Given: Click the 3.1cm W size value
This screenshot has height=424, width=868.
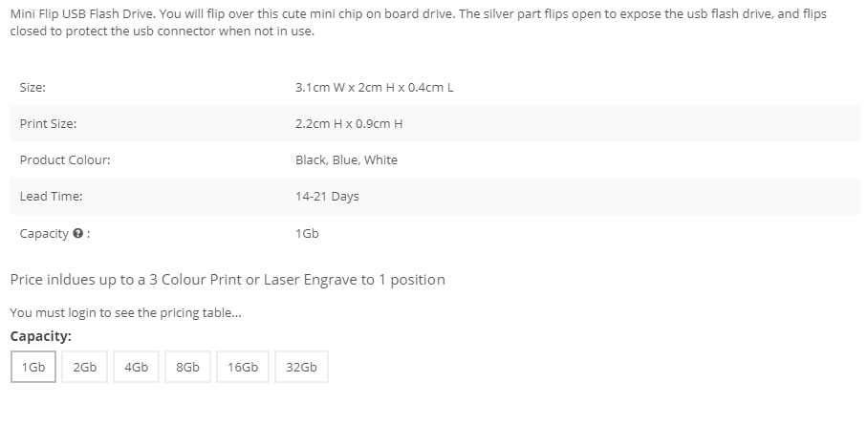Looking at the screenshot, I should [x=374, y=87].
